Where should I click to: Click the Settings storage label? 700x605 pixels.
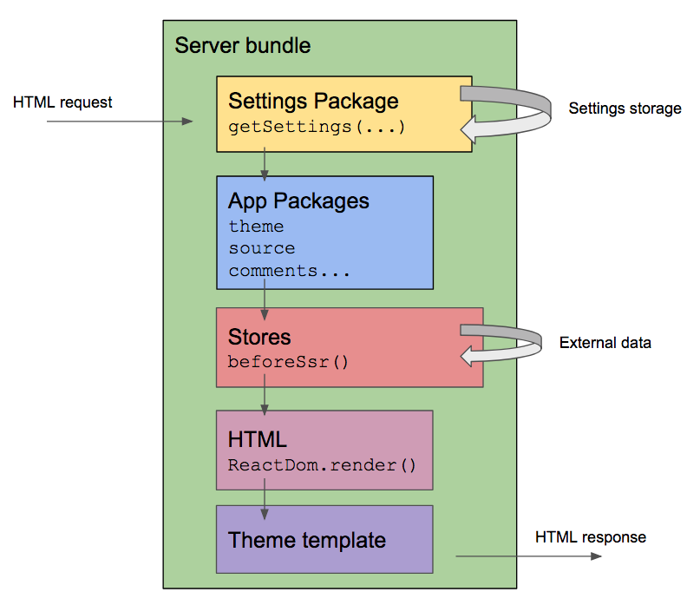[625, 109]
